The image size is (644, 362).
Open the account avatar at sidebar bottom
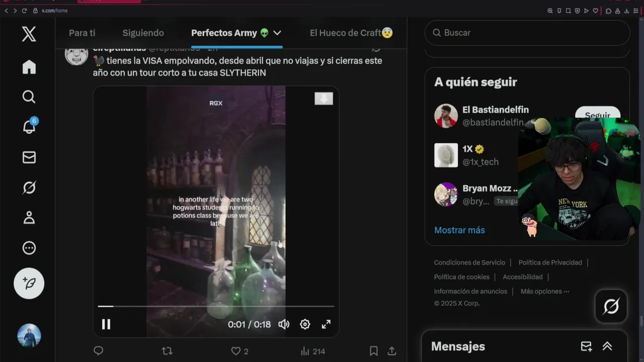(29, 335)
